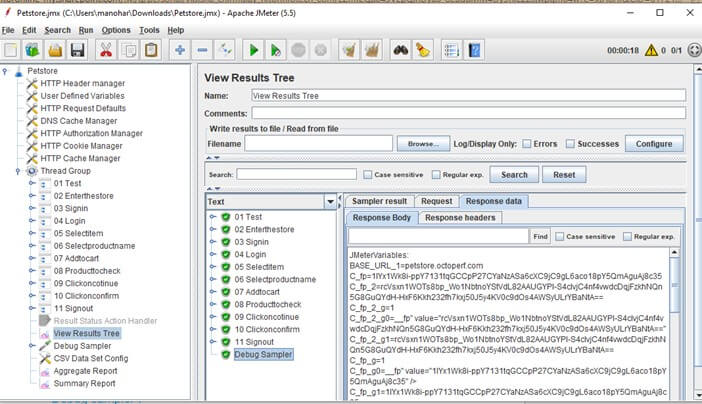This screenshot has width=702, height=404.
Task: Switch to the Response headers tab
Action: (460, 218)
